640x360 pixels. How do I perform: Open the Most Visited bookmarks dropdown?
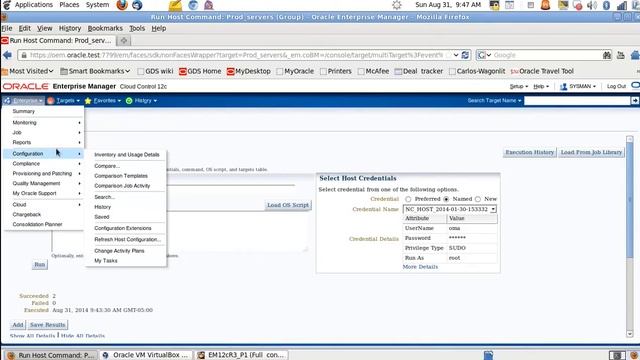tap(28, 71)
